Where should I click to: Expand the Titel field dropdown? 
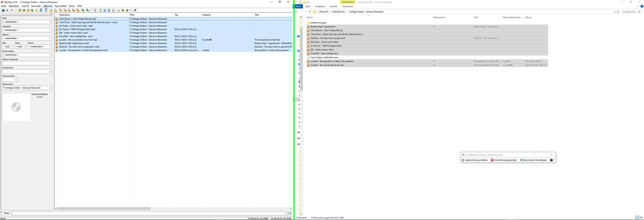tap(50, 22)
